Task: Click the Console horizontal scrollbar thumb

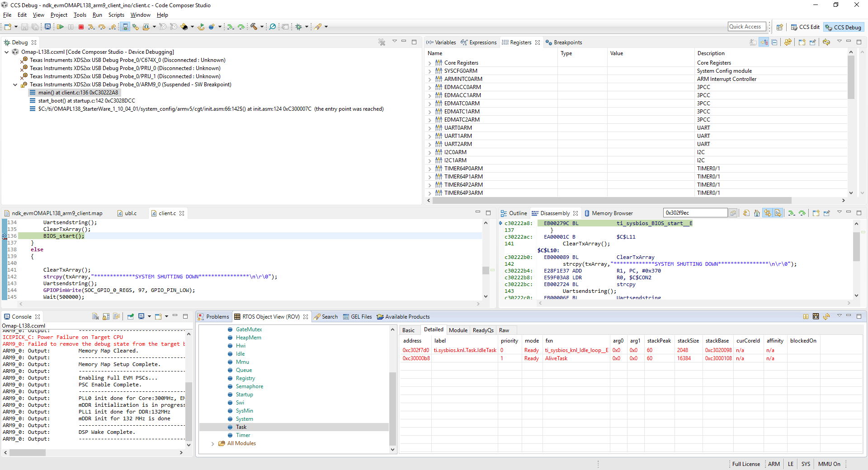Action: tap(27, 452)
